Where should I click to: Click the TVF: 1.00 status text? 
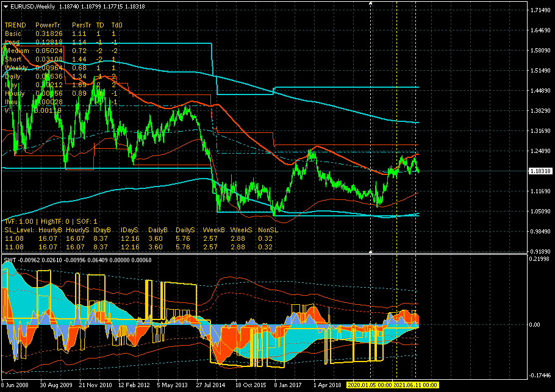point(19,221)
